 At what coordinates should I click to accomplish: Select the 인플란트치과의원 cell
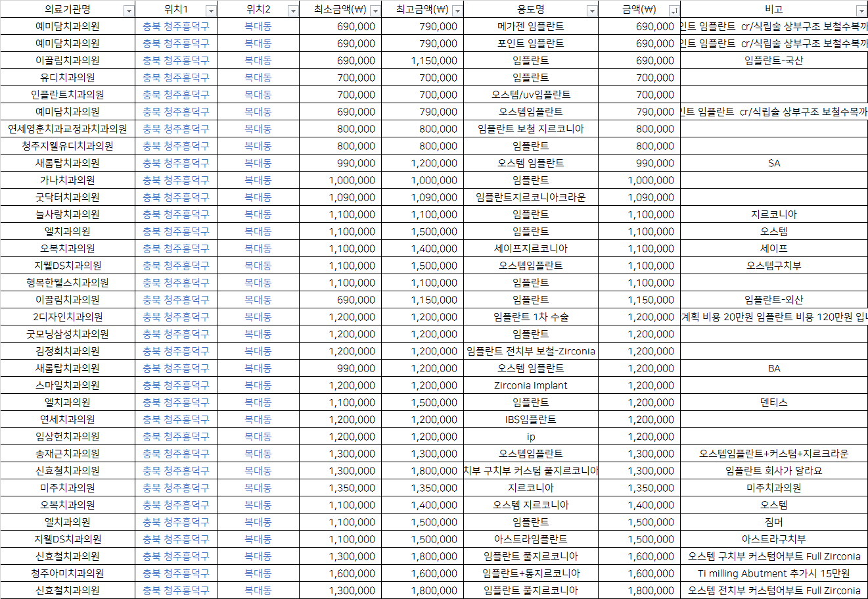(x=68, y=95)
